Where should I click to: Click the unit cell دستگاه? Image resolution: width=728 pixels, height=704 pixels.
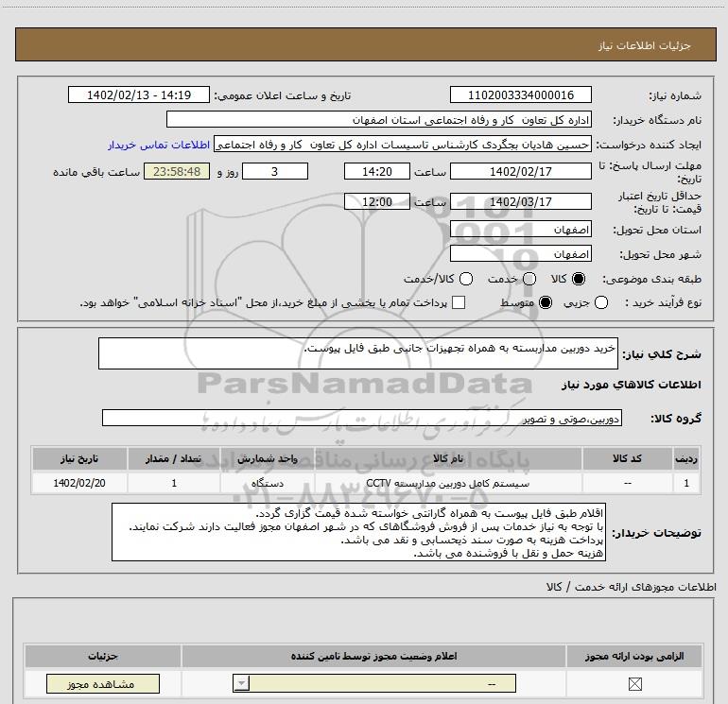(x=268, y=483)
